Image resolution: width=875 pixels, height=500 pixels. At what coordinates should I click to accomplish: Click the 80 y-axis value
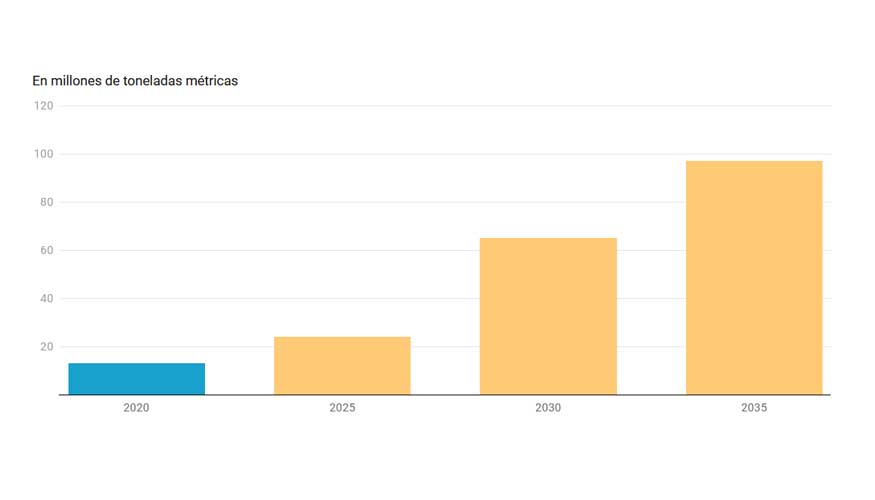[47, 203]
